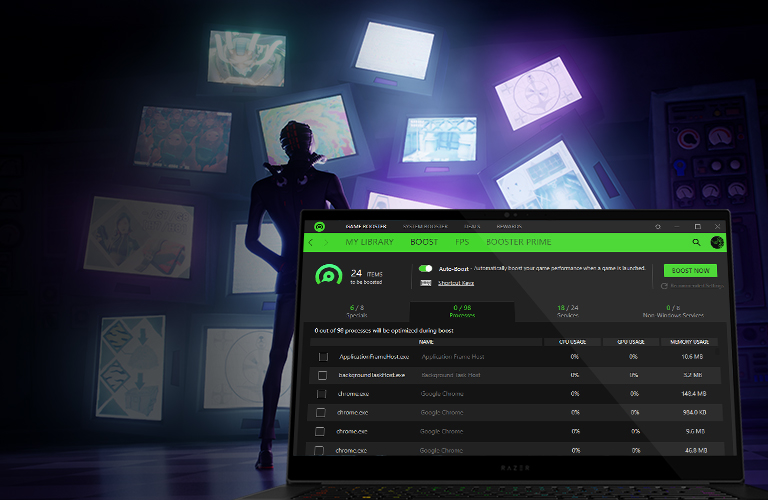This screenshot has width=768, height=500.
Task: Check the ApplicationFrameHost.exe checkbox
Action: click(x=323, y=356)
